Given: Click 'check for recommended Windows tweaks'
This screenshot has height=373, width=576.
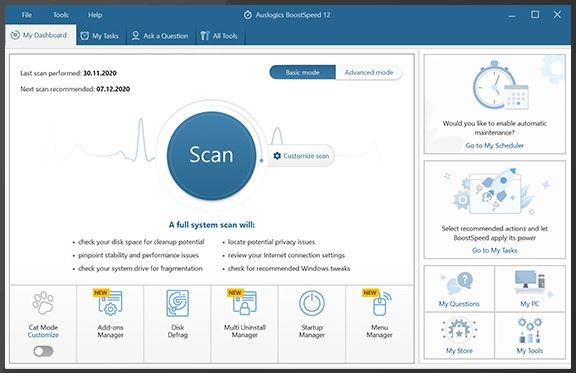Looking at the screenshot, I should [x=289, y=268].
